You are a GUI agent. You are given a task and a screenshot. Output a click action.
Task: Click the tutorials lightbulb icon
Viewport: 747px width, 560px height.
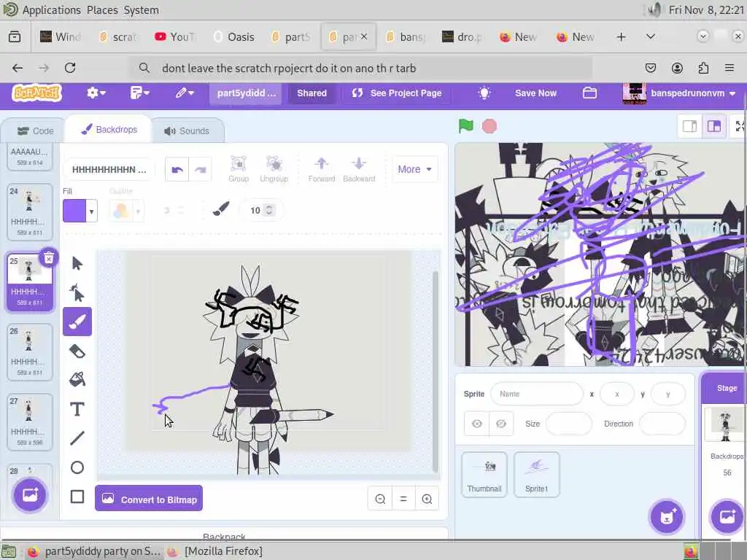click(484, 93)
